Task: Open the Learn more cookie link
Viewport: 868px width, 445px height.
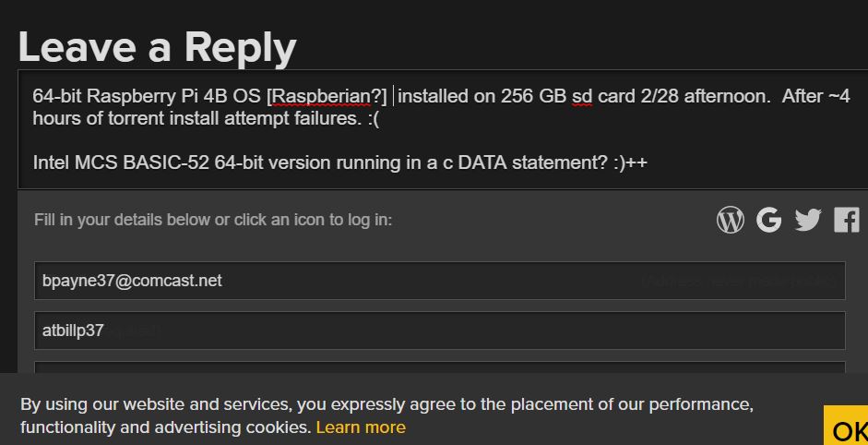Action: coord(361,427)
